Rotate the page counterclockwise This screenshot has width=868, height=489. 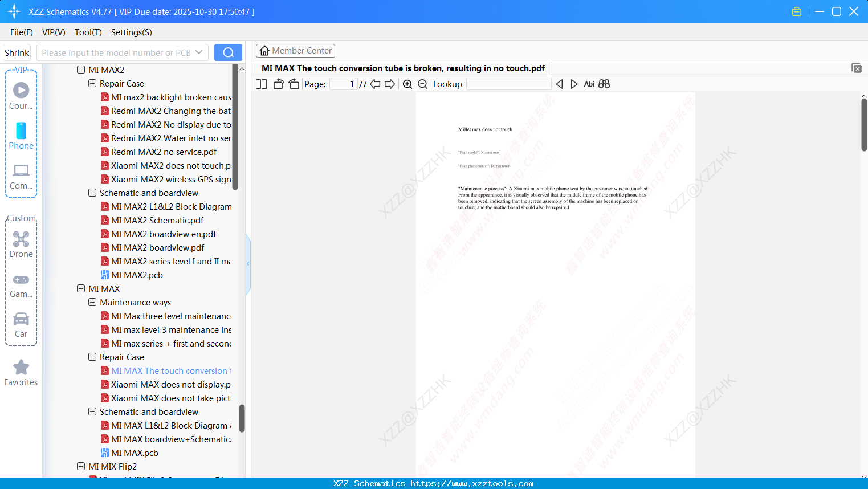[278, 84]
